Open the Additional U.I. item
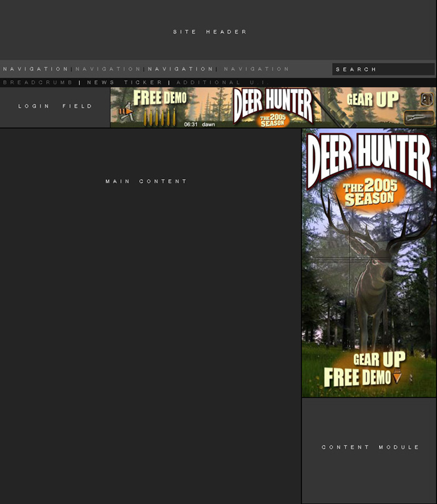This screenshot has height=504, width=437. coord(222,82)
